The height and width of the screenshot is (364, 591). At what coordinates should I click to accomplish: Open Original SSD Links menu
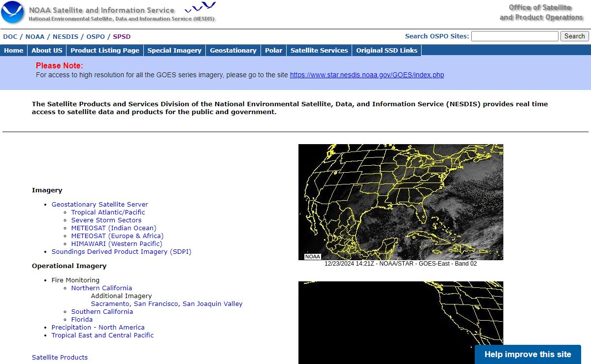[387, 50]
